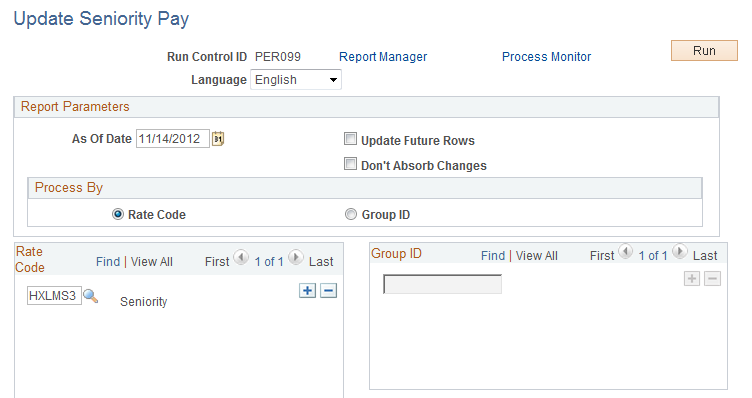Add a new Group ID row

(x=692, y=279)
